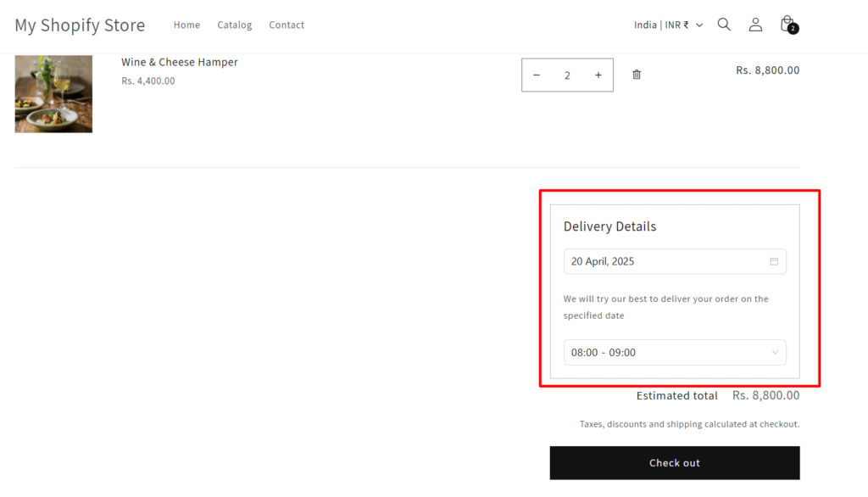Increase quantity with the plus button
Viewport: 868px width, 497px height.
(598, 75)
